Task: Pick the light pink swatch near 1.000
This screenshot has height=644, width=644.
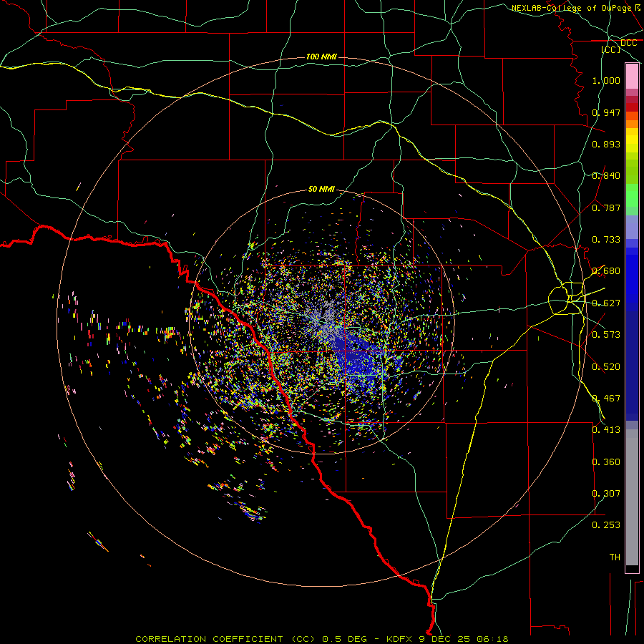Action: (x=632, y=77)
